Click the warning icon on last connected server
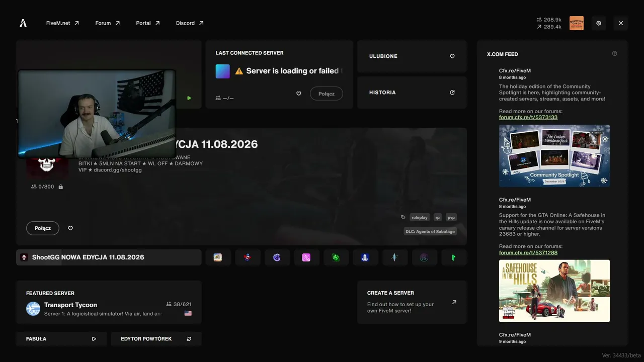The height and width of the screenshot is (362, 644). point(239,71)
